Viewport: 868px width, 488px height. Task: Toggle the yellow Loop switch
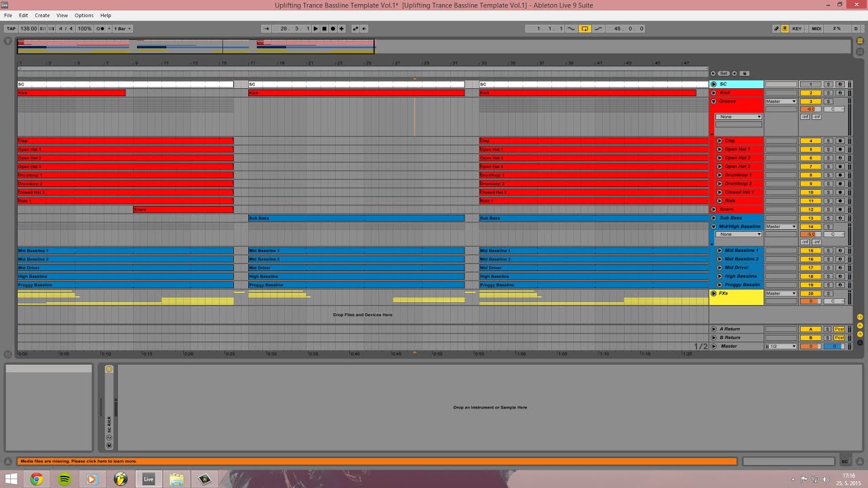point(585,28)
